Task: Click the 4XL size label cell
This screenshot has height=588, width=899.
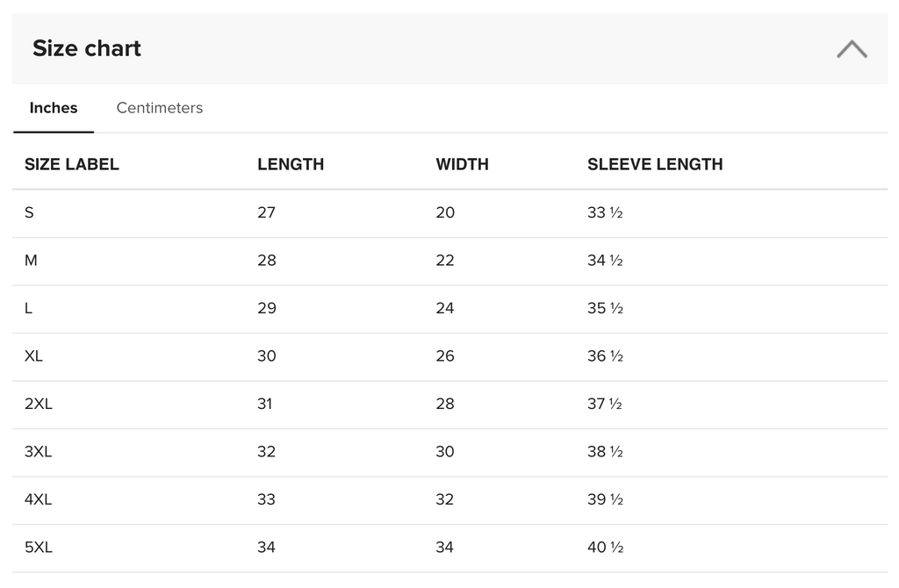Action: [39, 499]
